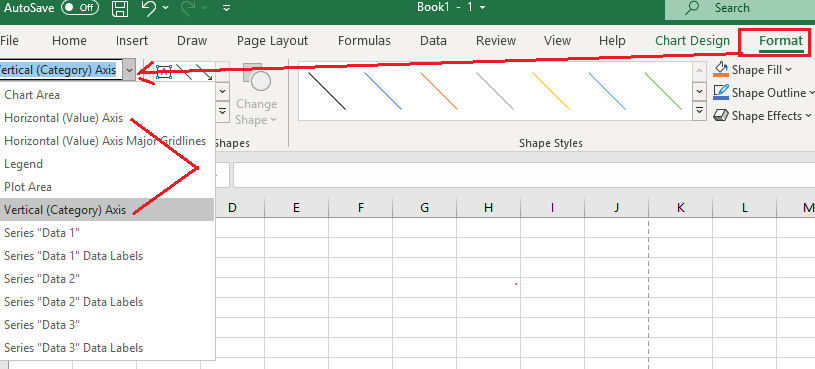Viewport: 815px width, 369px height.
Task: Click the Chart Elements selection text field
Action: click(x=61, y=70)
